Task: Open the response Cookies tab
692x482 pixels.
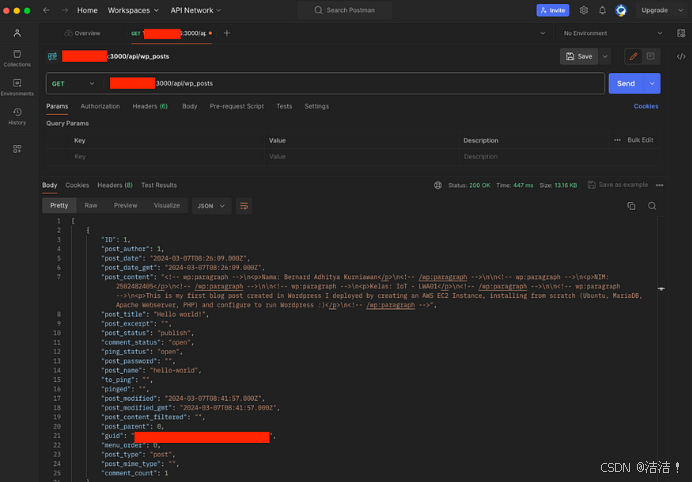Action: click(x=77, y=185)
